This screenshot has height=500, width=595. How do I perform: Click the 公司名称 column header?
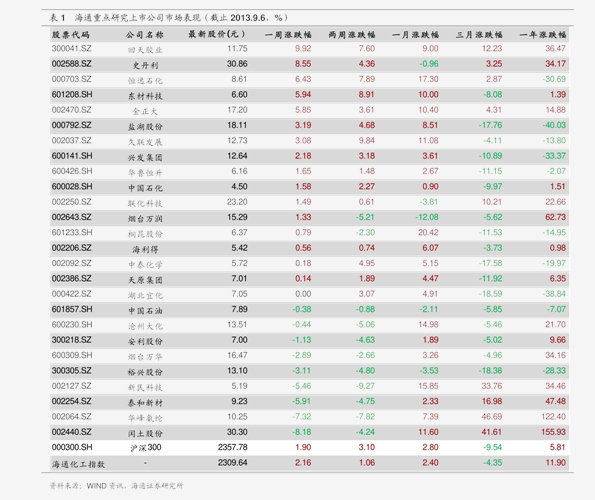[145, 35]
